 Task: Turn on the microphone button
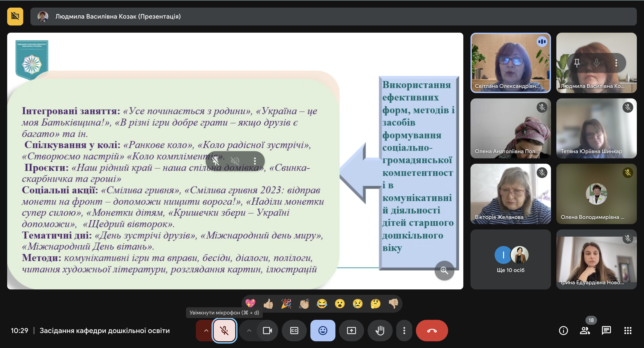pyautogui.click(x=224, y=331)
